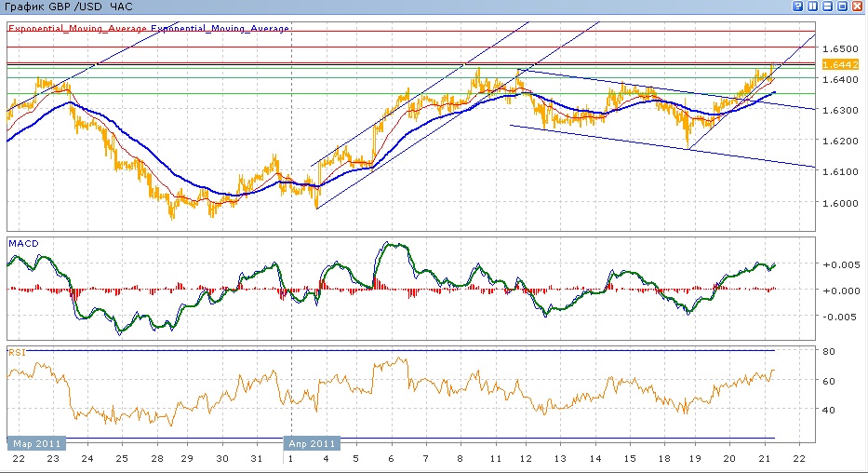Click the vertical split layout icon
The image size is (868, 473).
point(813,7)
